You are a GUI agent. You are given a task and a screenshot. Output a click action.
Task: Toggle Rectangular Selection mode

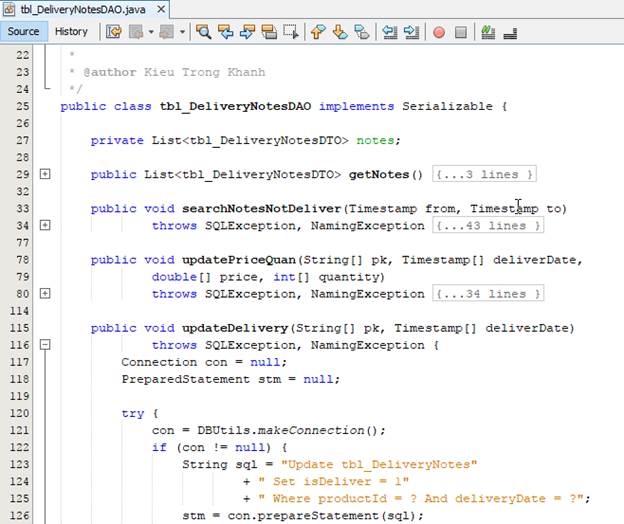(x=291, y=32)
